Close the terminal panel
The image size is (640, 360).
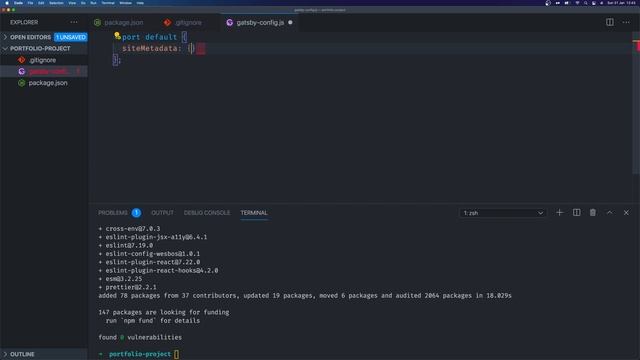[626, 213]
